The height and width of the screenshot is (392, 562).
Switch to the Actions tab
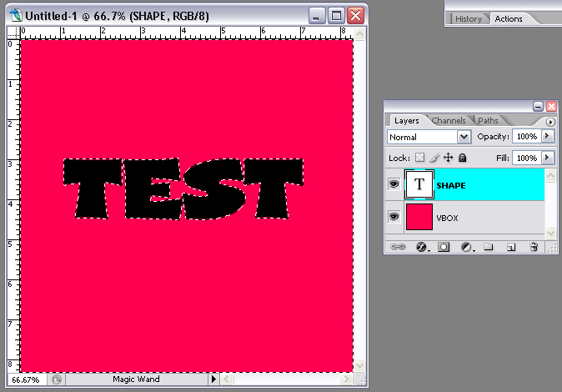[x=509, y=18]
